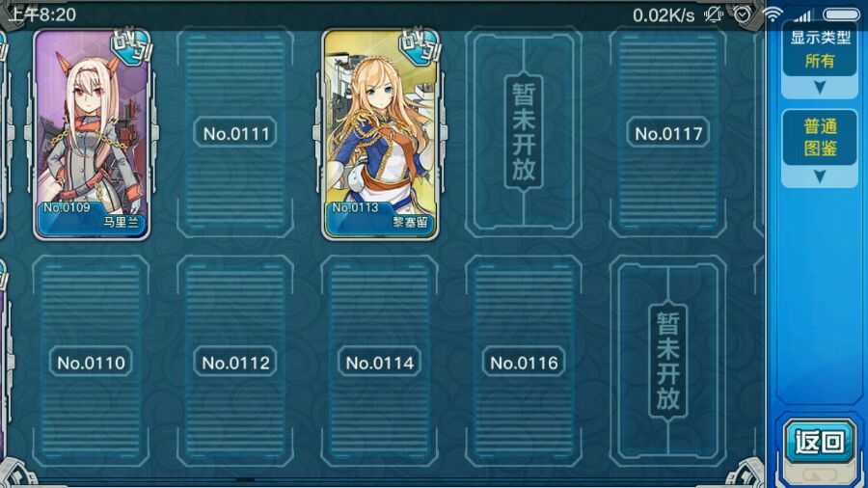Image resolution: width=868 pixels, height=488 pixels.
Task: Select the locked No.0116 card slot
Action: (x=524, y=362)
